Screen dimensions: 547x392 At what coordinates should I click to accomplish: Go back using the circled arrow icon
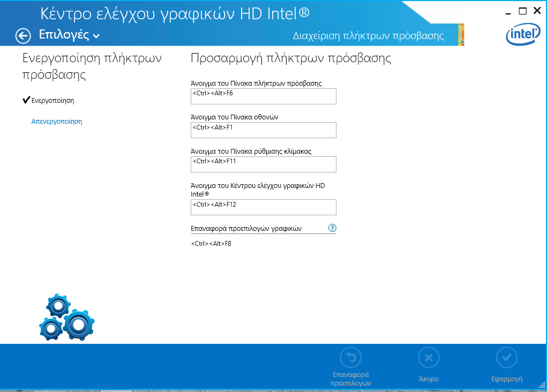tap(23, 35)
